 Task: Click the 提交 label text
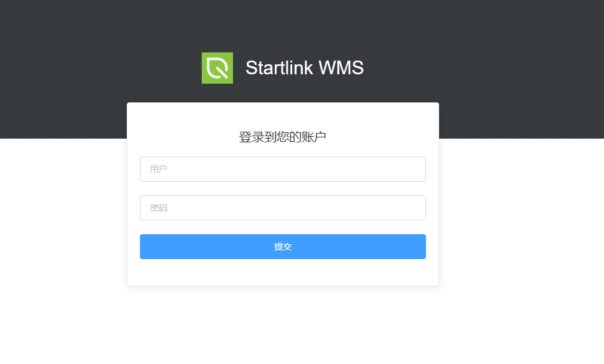(x=283, y=247)
